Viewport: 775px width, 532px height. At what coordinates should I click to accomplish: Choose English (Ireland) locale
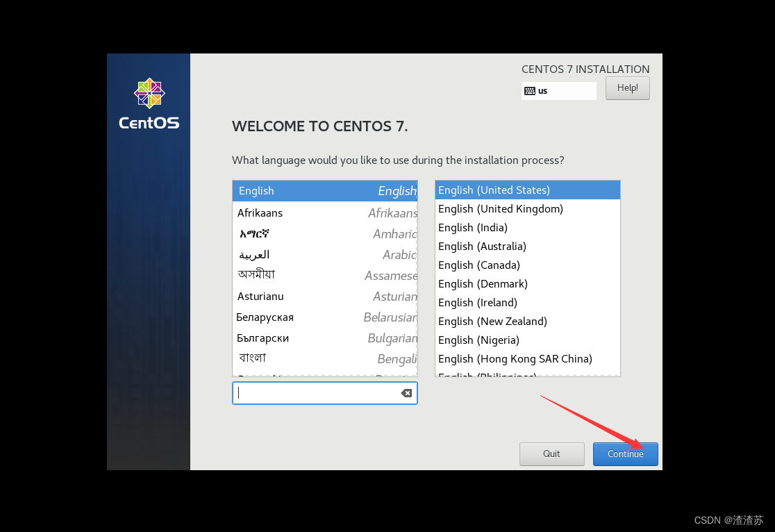(527, 303)
